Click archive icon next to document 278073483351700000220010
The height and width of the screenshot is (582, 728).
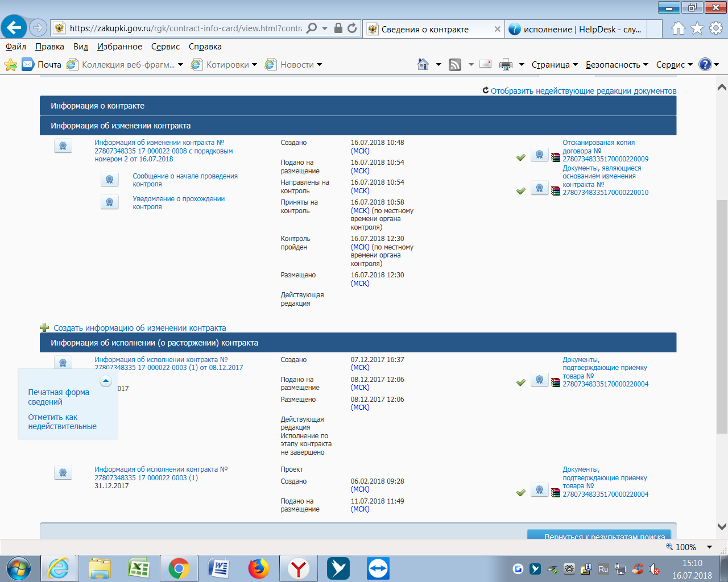556,191
